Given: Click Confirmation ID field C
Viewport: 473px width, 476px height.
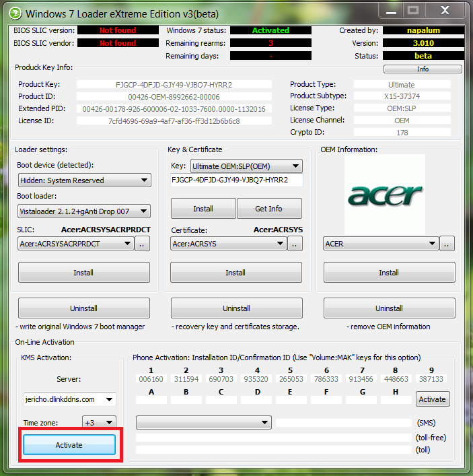Looking at the screenshot, I should 221,400.
